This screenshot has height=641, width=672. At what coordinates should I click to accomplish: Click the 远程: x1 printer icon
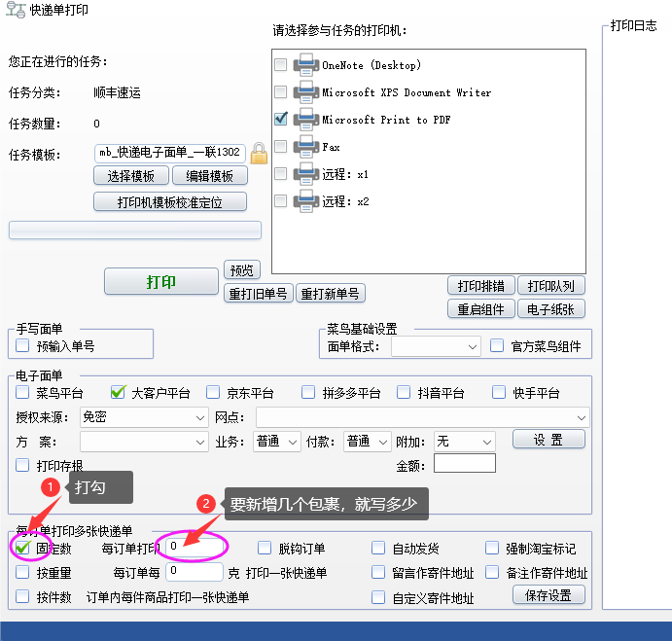305,174
